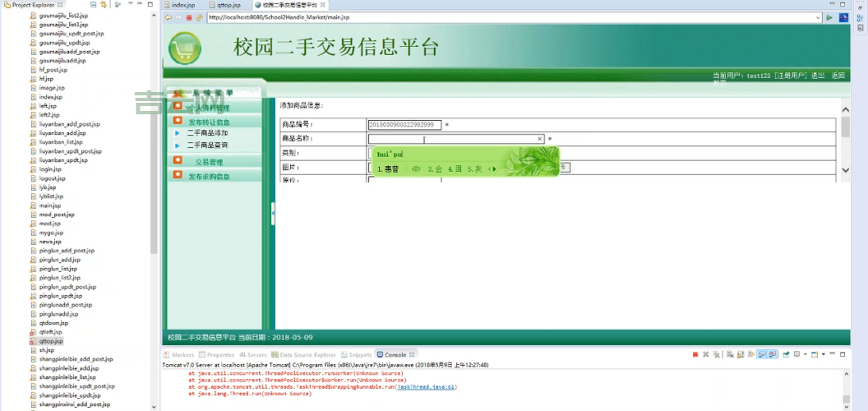Clear 商品名称 field with X button
This screenshot has width=868, height=411.
click(x=540, y=139)
